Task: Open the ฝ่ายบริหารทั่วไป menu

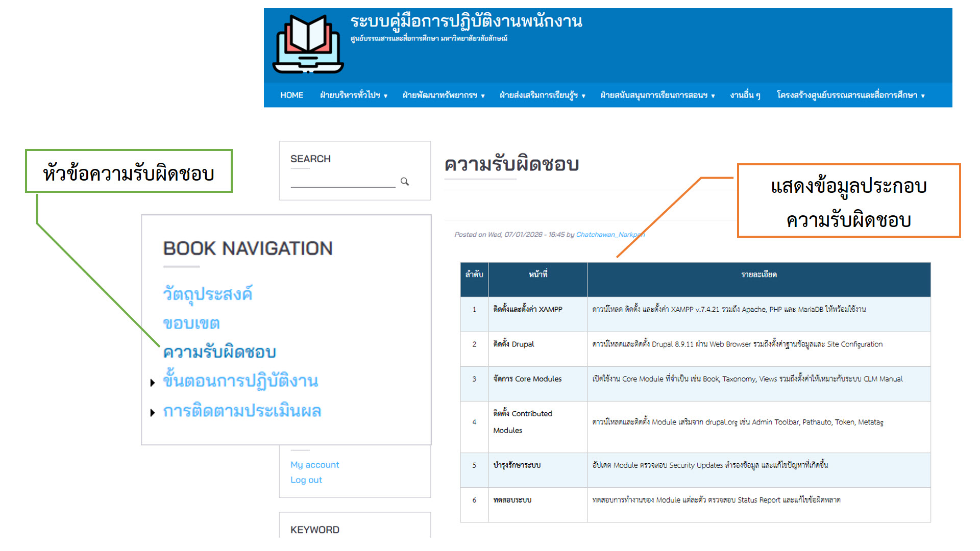Action: [354, 95]
